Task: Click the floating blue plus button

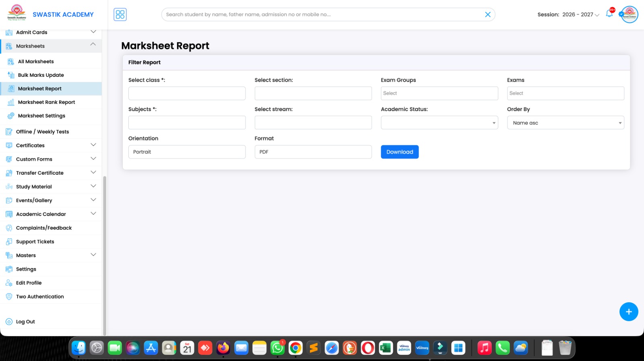Action: [629, 311]
